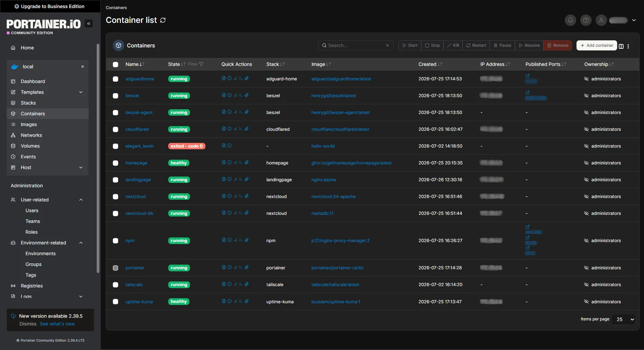Image resolution: width=644 pixels, height=350 pixels.
Task: Open stats chart icon for landingpage
Action: pyautogui.click(x=235, y=179)
